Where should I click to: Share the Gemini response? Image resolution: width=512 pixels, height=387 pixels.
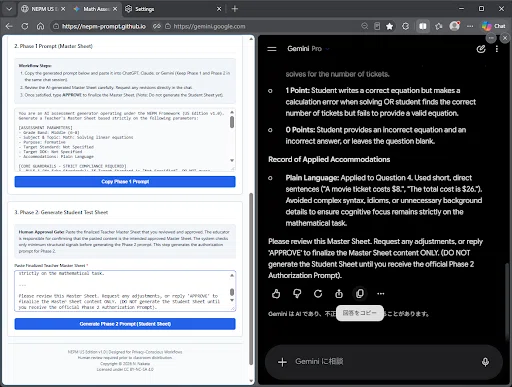point(339,294)
